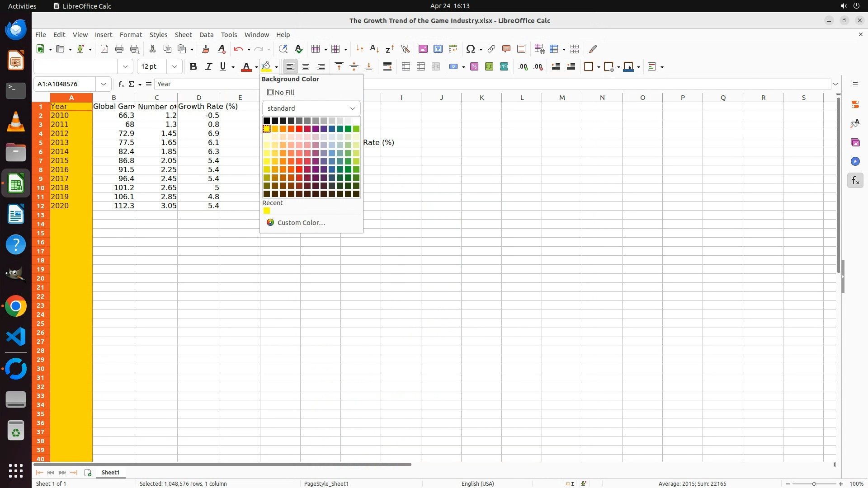Expand the Name Box dropdown arrow
Image resolution: width=868 pixels, height=488 pixels.
pos(104,84)
